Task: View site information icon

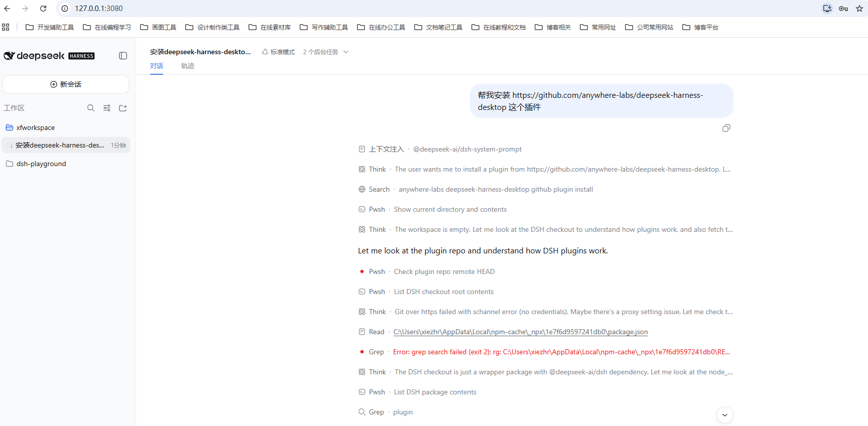Action: pyautogui.click(x=65, y=9)
